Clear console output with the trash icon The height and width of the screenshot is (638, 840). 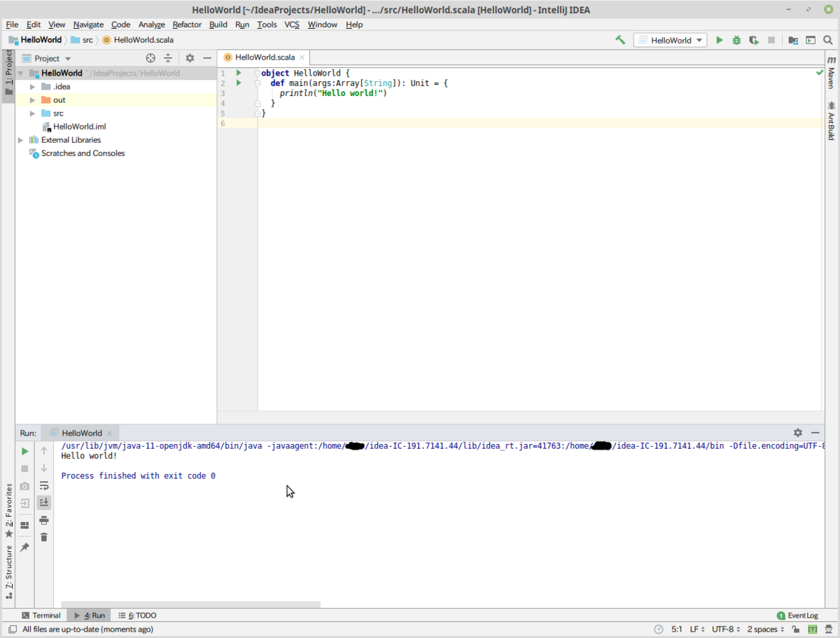click(x=44, y=537)
